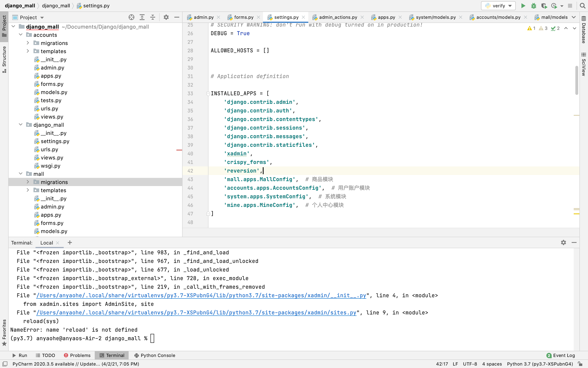Switch to forms.py tab
588x368 pixels.
[x=243, y=17]
